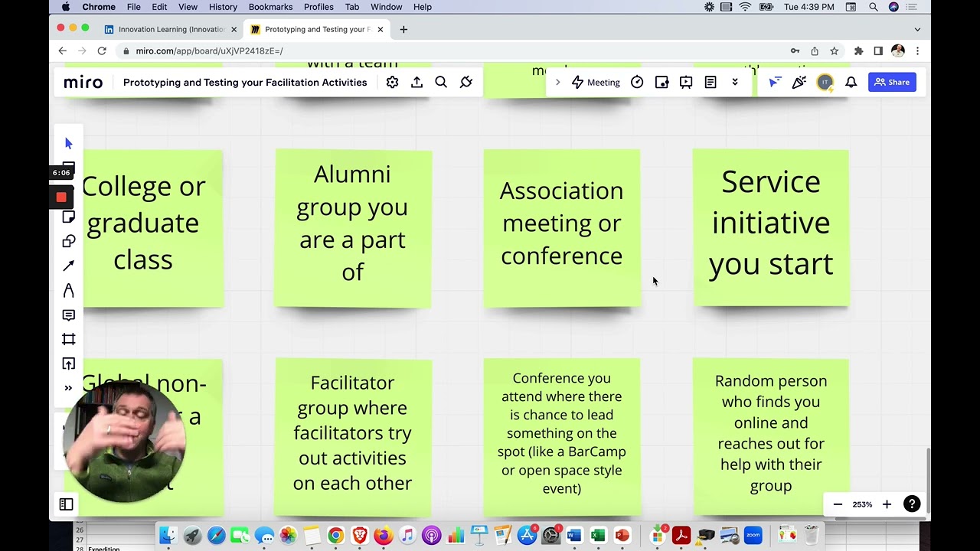Enable the attention laser pointer tool
980x551 pixels.
point(799,82)
